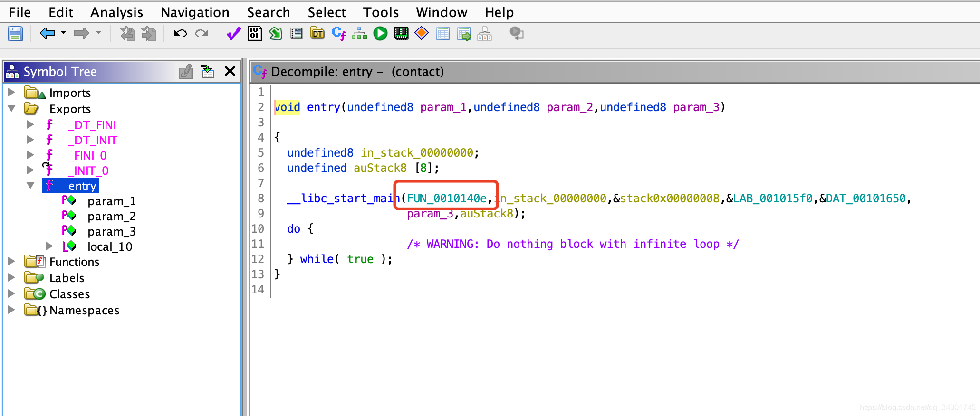Expand the Namespaces folder

click(12, 310)
